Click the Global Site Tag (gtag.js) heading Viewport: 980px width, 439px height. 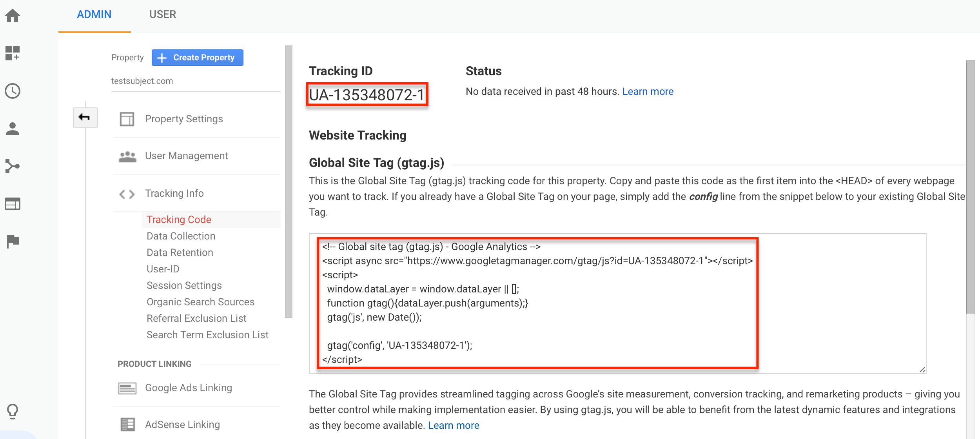[376, 163]
